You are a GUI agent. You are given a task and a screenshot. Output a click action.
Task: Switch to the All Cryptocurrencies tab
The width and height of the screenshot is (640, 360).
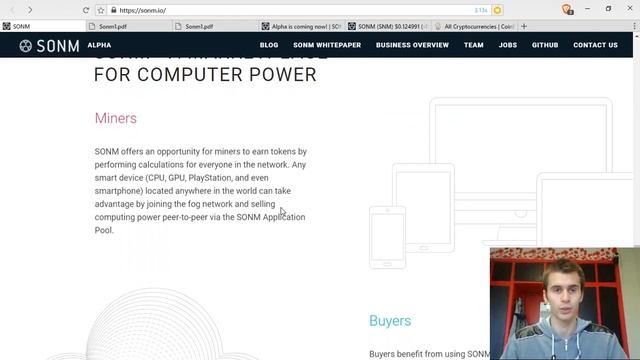475,26
